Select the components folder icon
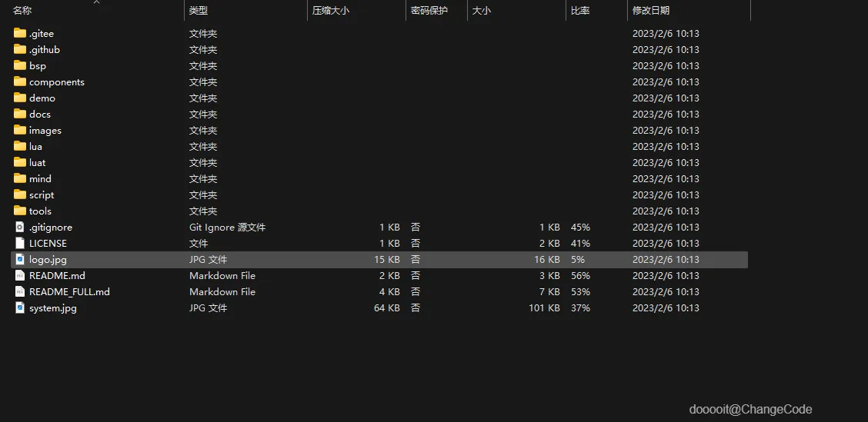Image resolution: width=868 pixels, height=422 pixels. coord(20,81)
